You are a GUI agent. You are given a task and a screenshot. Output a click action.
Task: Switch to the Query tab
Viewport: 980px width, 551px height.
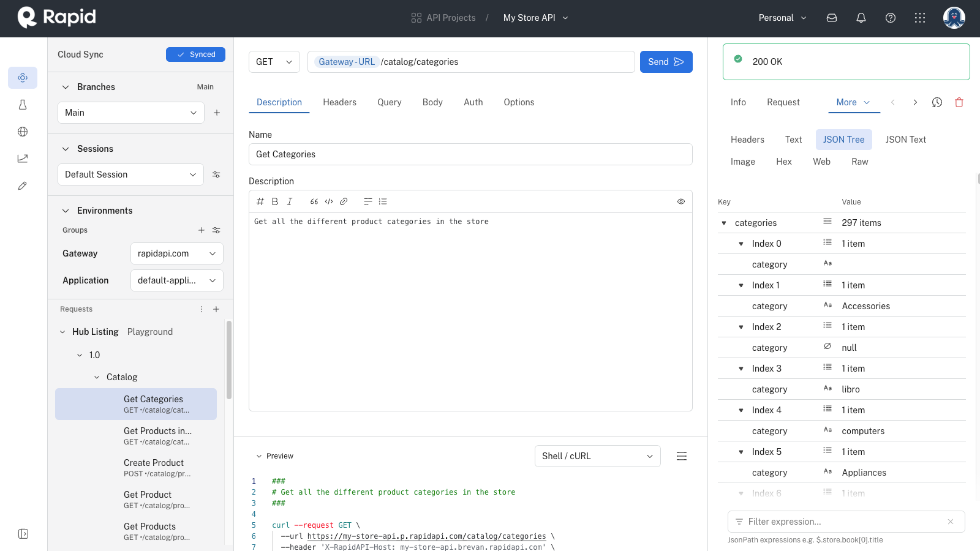pyautogui.click(x=390, y=102)
